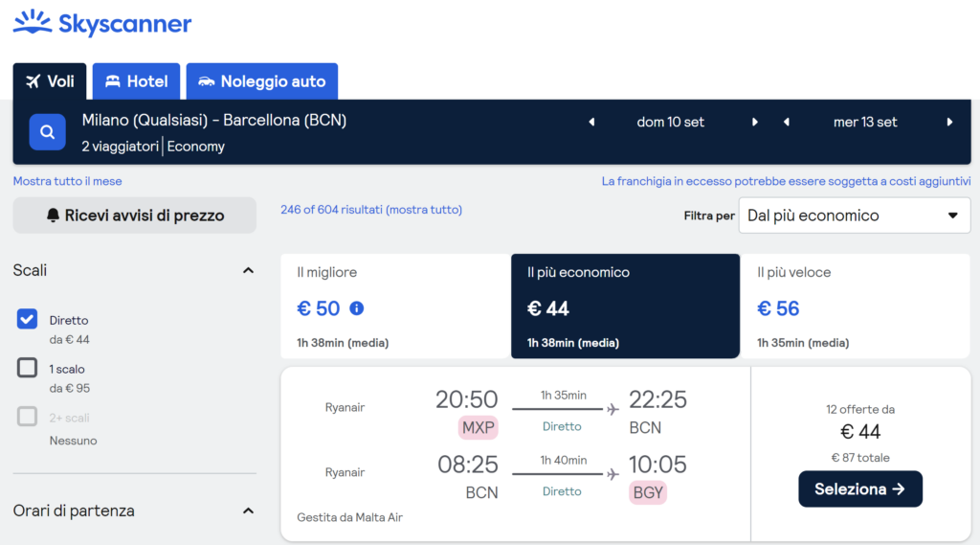Open the Dal più economico sort dropdown
Viewport: 980px width, 545px height.
click(854, 216)
